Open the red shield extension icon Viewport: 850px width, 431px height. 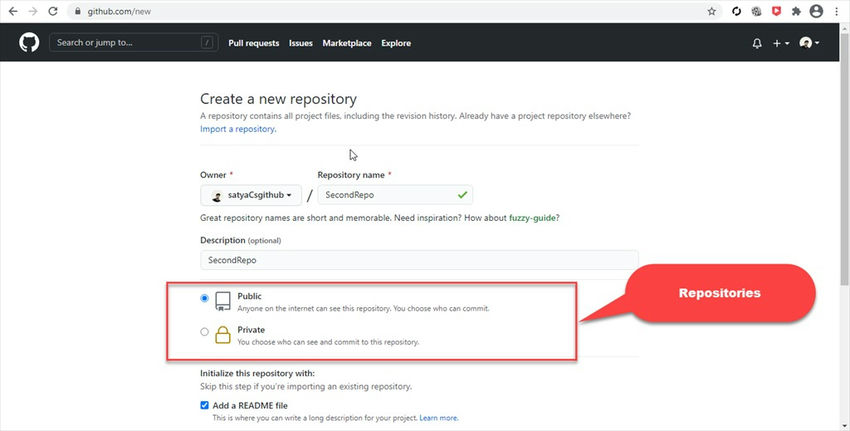(776, 11)
